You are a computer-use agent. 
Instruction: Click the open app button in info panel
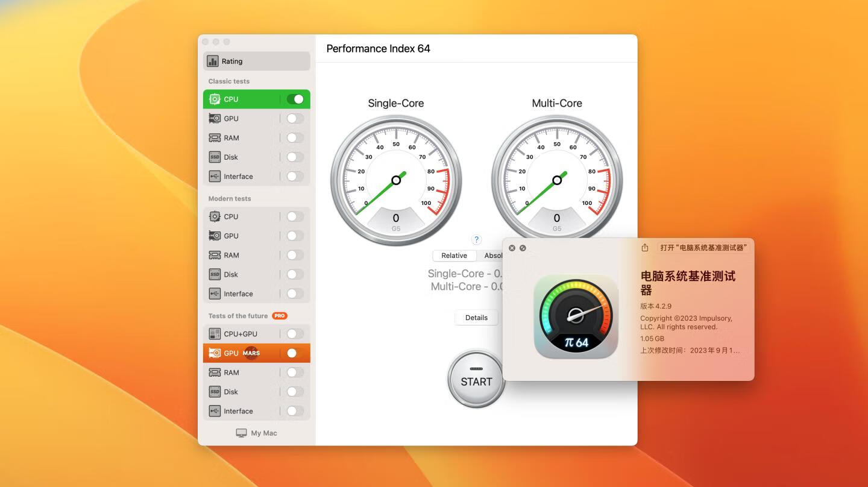(703, 248)
